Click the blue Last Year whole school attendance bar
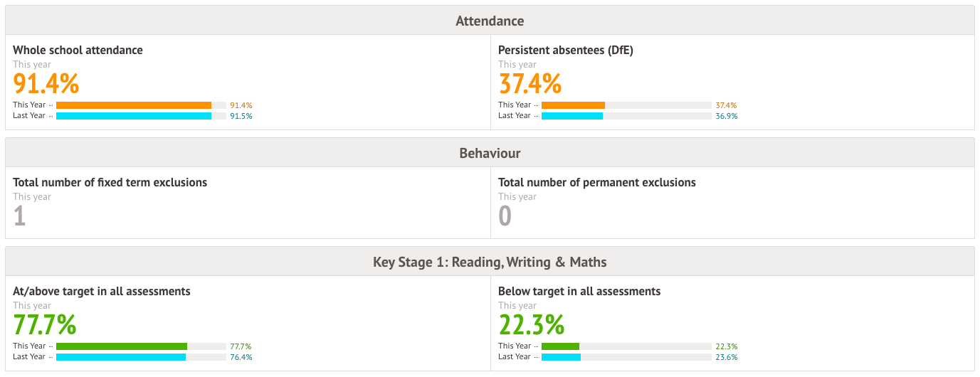The image size is (980, 377). tap(134, 116)
